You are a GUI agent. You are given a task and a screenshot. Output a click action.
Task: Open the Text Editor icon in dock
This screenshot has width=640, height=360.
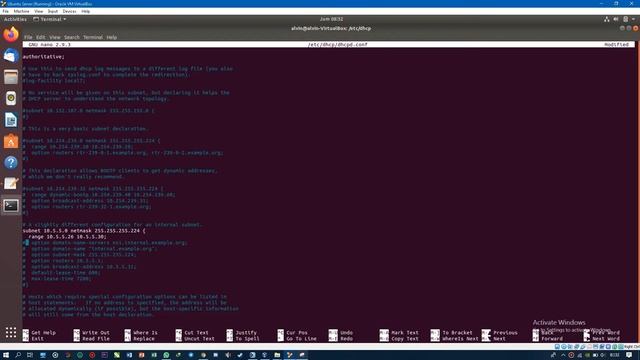[x=11, y=184]
